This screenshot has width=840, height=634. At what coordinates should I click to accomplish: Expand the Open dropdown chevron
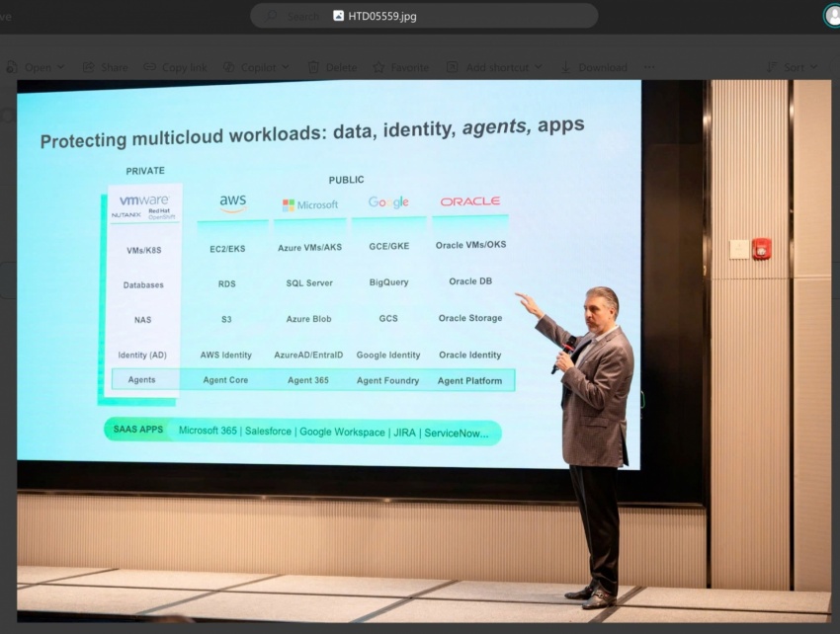point(60,66)
